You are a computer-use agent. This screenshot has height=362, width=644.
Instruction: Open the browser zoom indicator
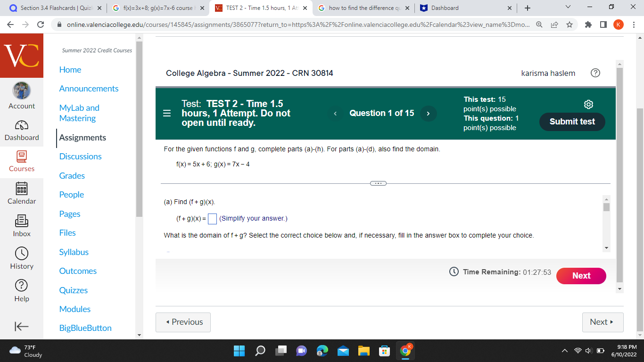coord(539,25)
